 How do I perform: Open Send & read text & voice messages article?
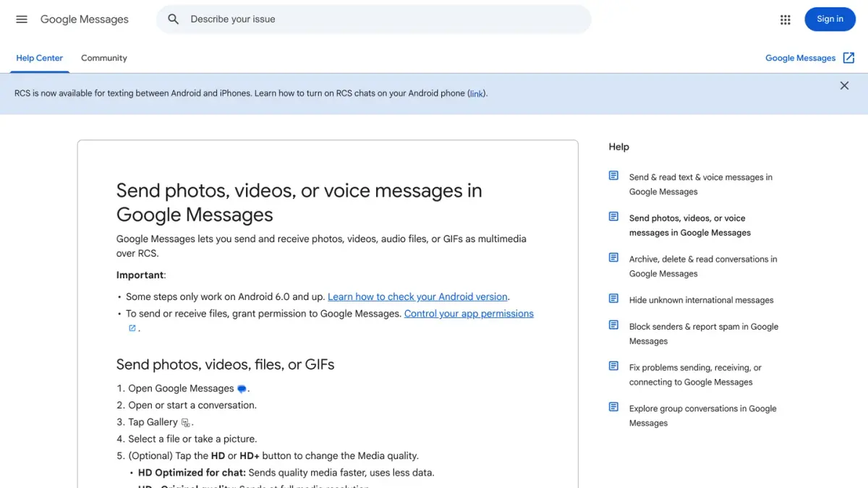point(701,184)
